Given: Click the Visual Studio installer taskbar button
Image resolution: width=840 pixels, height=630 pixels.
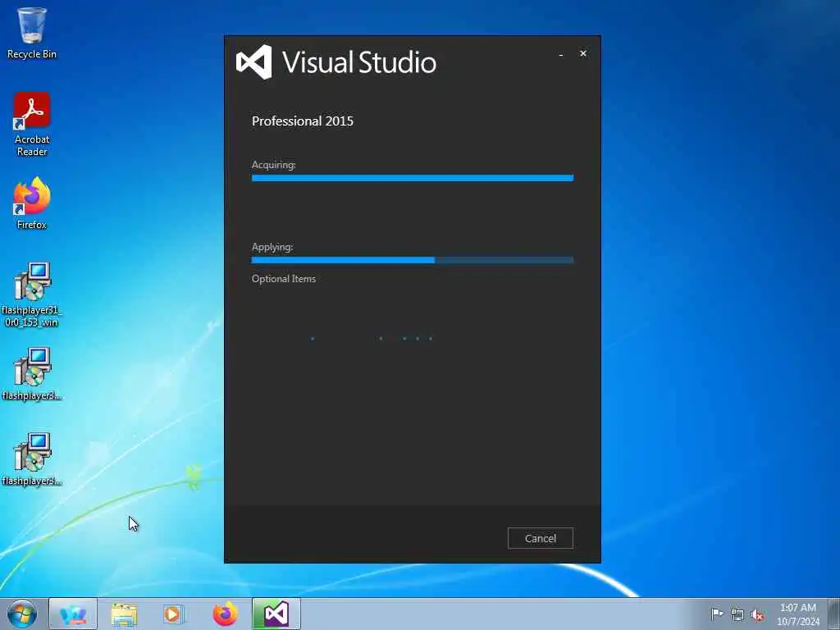Looking at the screenshot, I should (276, 614).
